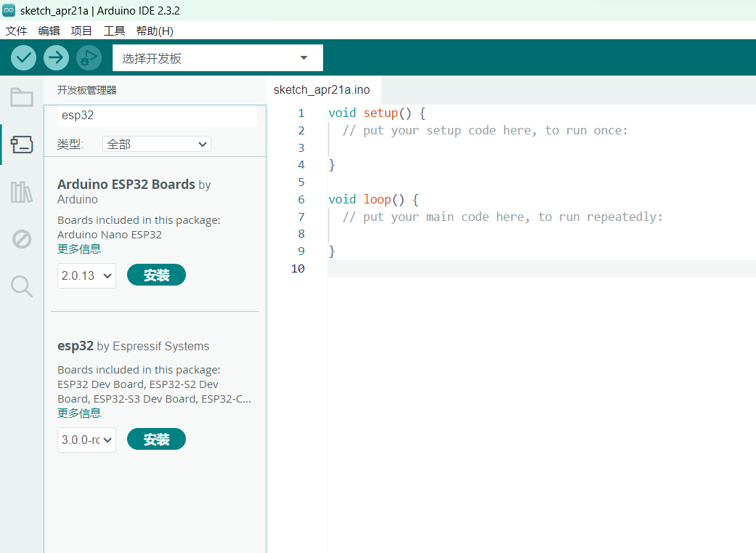Click the 'put your setup code here' comment
The width and height of the screenshot is (756, 553).
485,130
